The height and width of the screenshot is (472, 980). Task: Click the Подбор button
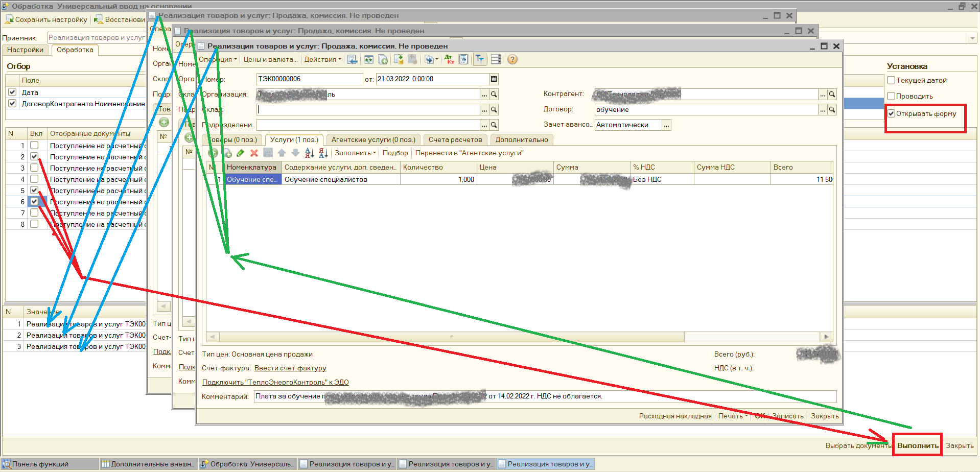point(395,153)
